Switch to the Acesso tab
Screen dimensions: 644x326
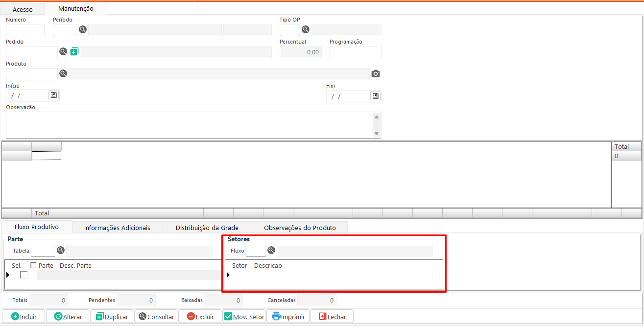click(23, 9)
